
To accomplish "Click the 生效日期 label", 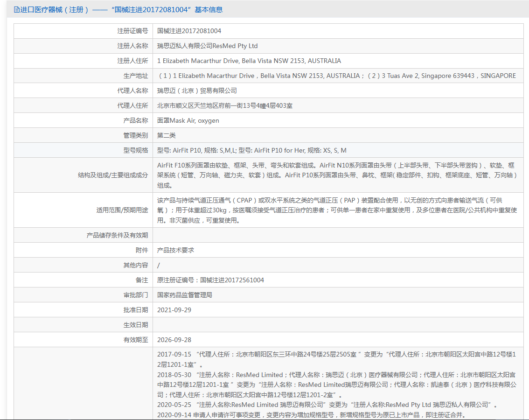I will coord(136,325).
